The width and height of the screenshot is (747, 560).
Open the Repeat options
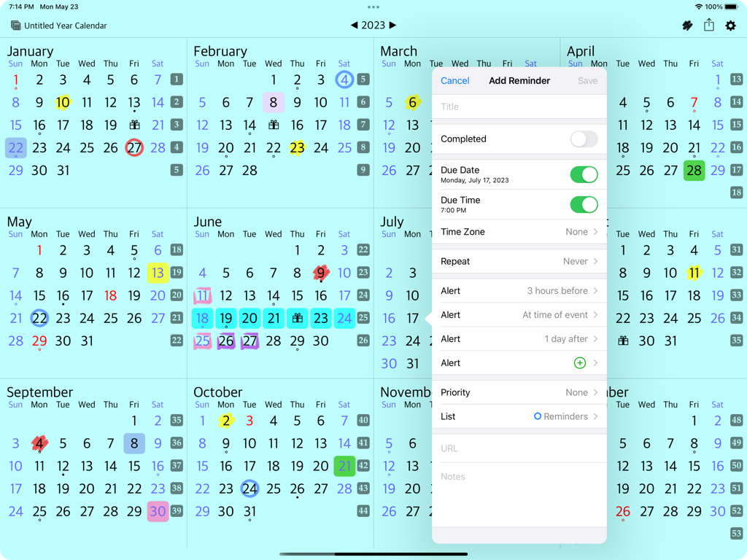coord(519,261)
